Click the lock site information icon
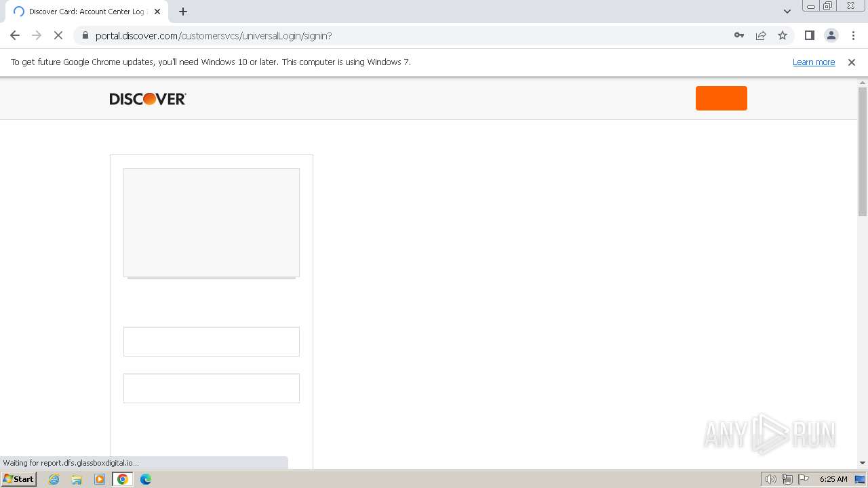 85,35
